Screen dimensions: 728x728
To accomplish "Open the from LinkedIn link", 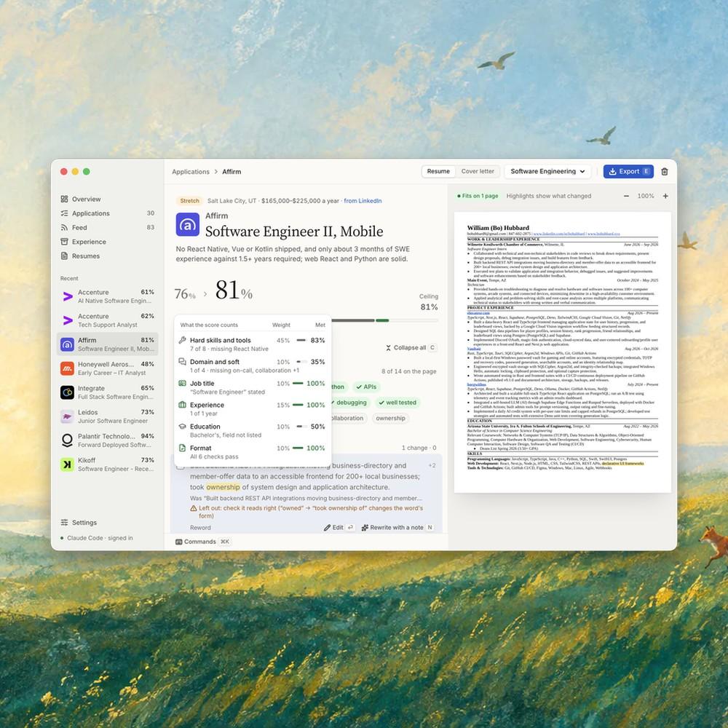I will 363,201.
